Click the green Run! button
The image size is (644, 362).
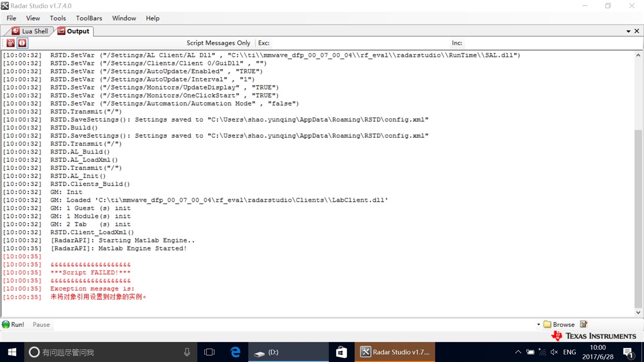[x=13, y=324]
